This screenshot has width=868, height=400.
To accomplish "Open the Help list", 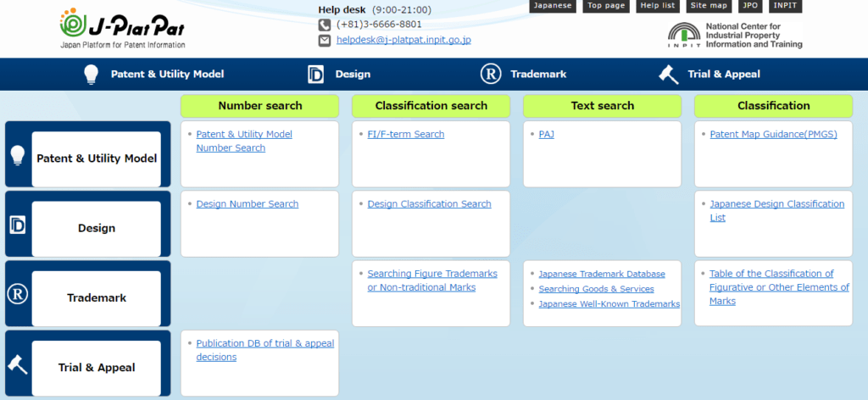I will [657, 6].
